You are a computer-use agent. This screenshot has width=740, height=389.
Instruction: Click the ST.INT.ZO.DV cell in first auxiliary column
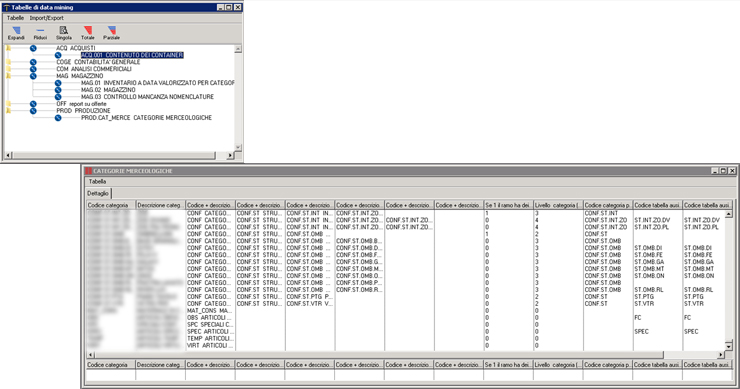[652, 220]
